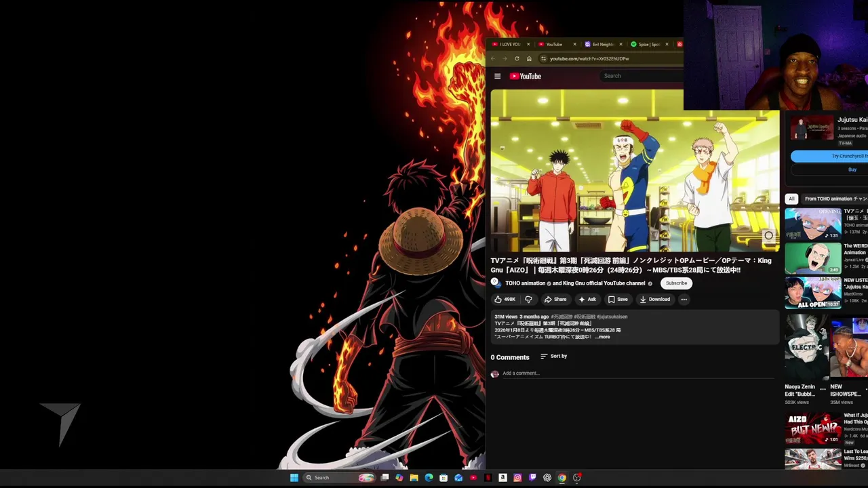Open the Sort by comments dropdown
Viewport: 868px width, 488px height.
pyautogui.click(x=553, y=356)
